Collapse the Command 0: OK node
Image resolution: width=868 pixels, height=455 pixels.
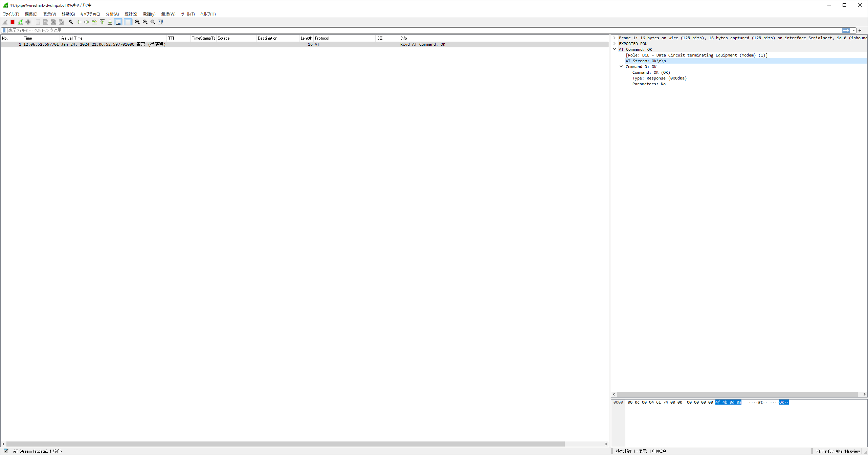point(621,67)
